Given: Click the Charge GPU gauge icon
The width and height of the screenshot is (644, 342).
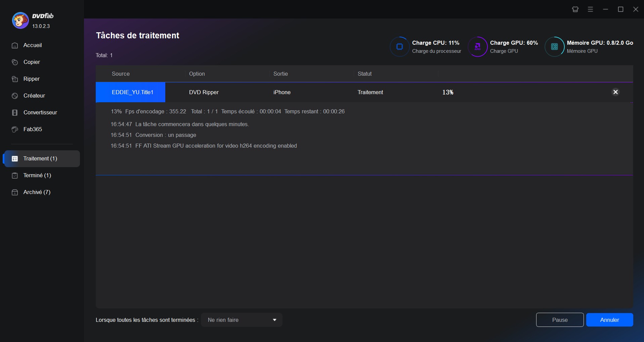Looking at the screenshot, I should point(477,47).
